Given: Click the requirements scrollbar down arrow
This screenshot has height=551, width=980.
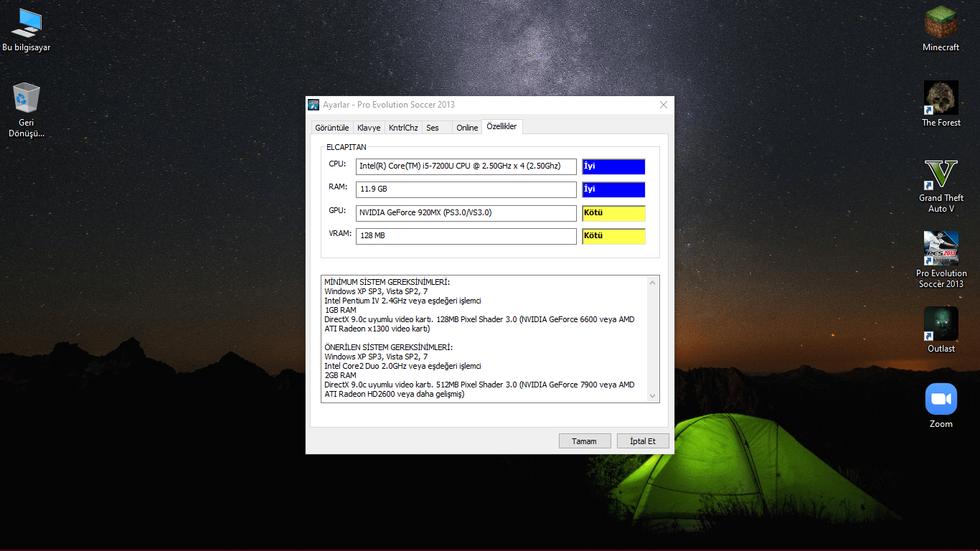Looking at the screenshot, I should pyautogui.click(x=652, y=395).
